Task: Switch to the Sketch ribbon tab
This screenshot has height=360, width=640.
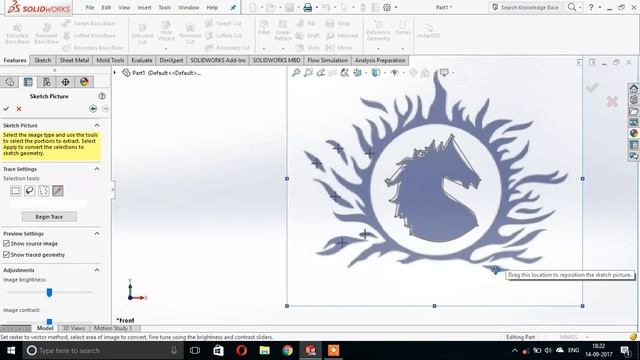Action: (x=43, y=60)
